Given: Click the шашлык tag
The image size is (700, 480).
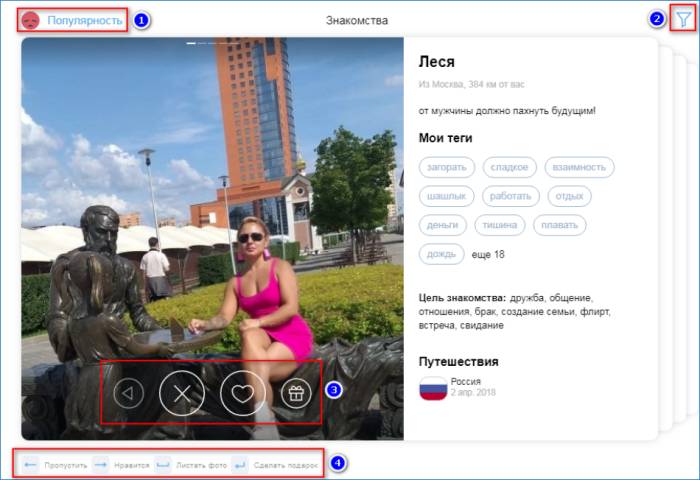Looking at the screenshot, I should (446, 196).
